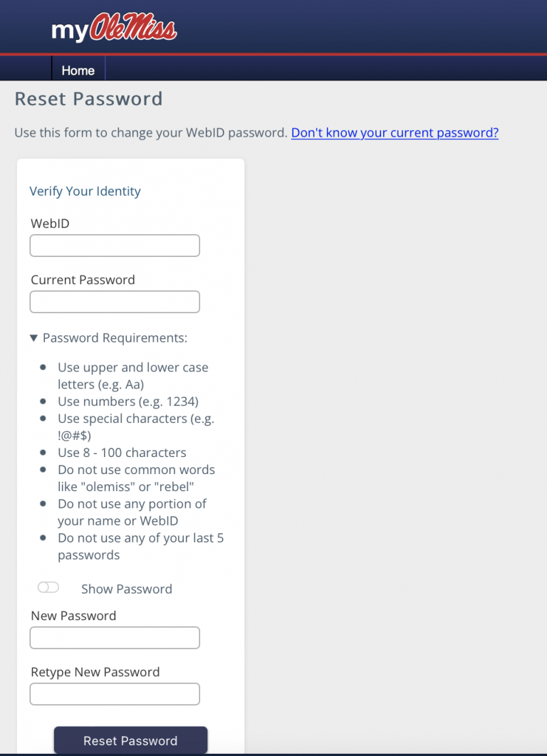Collapse the Password Requirements disclosure triangle
The image size is (547, 756).
tap(33, 338)
